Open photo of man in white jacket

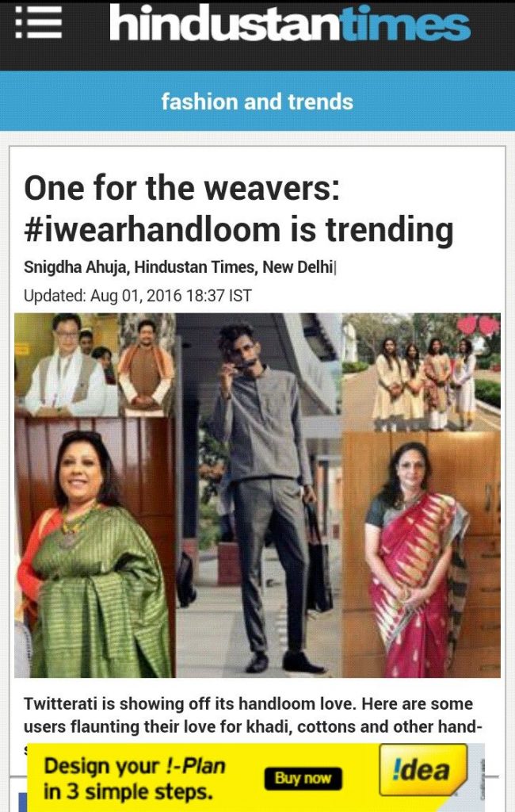[x=67, y=365]
